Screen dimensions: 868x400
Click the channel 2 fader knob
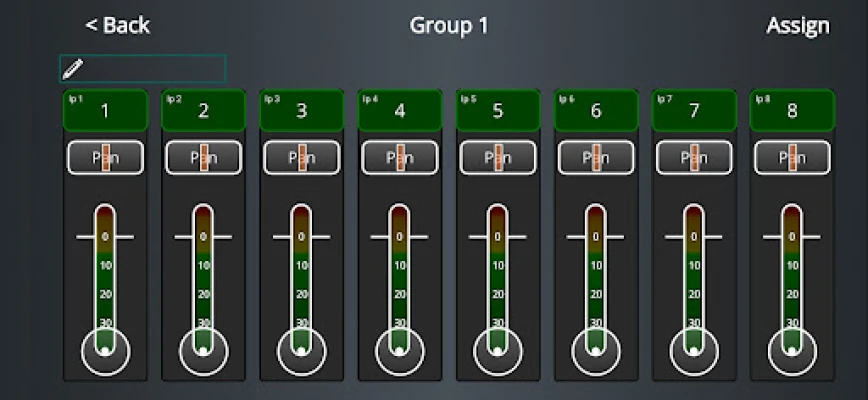coord(203,350)
